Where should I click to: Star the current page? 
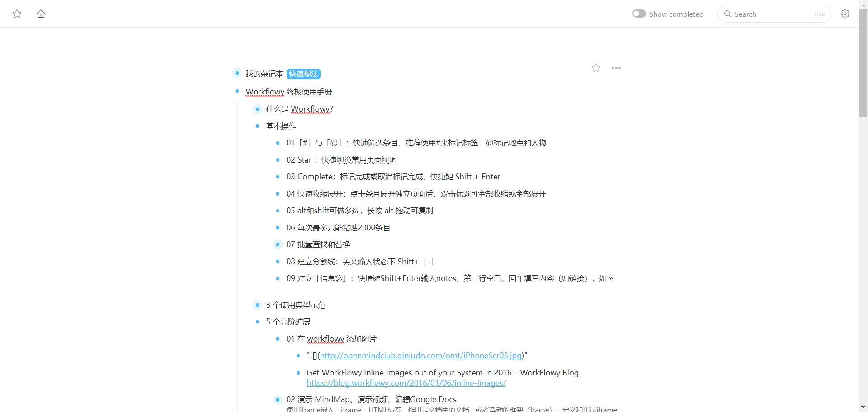596,68
